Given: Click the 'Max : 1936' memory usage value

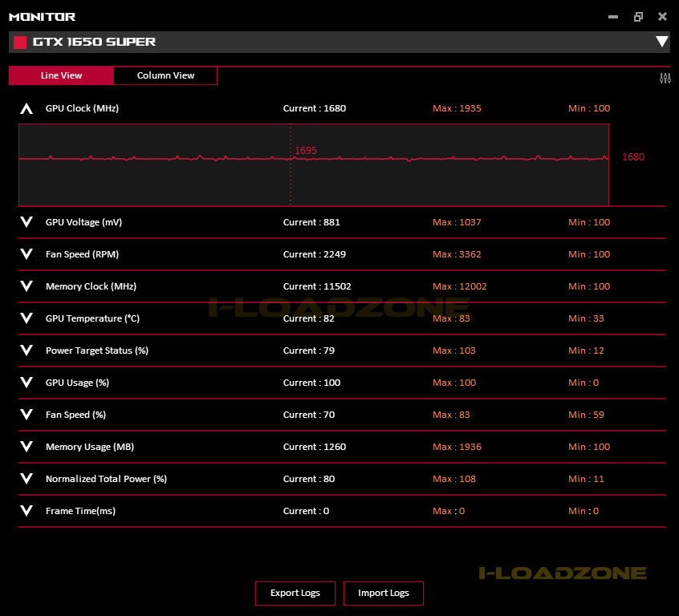Looking at the screenshot, I should pyautogui.click(x=457, y=446).
